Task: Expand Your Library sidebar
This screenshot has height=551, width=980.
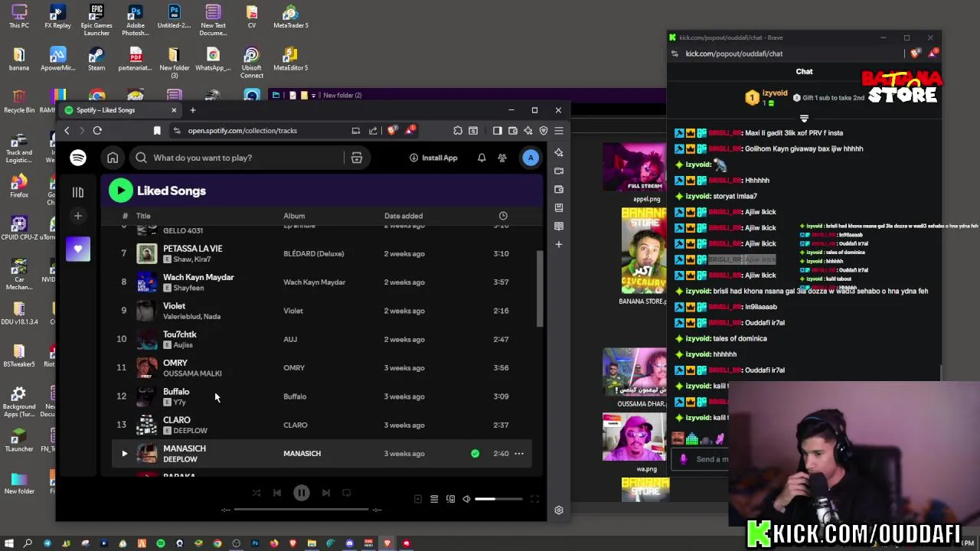Action: coord(78,192)
